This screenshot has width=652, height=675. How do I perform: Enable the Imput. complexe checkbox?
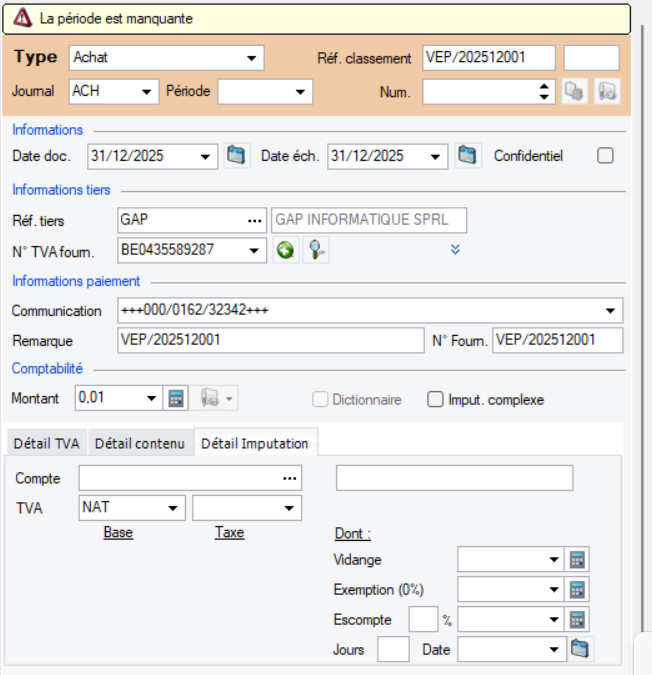[435, 399]
